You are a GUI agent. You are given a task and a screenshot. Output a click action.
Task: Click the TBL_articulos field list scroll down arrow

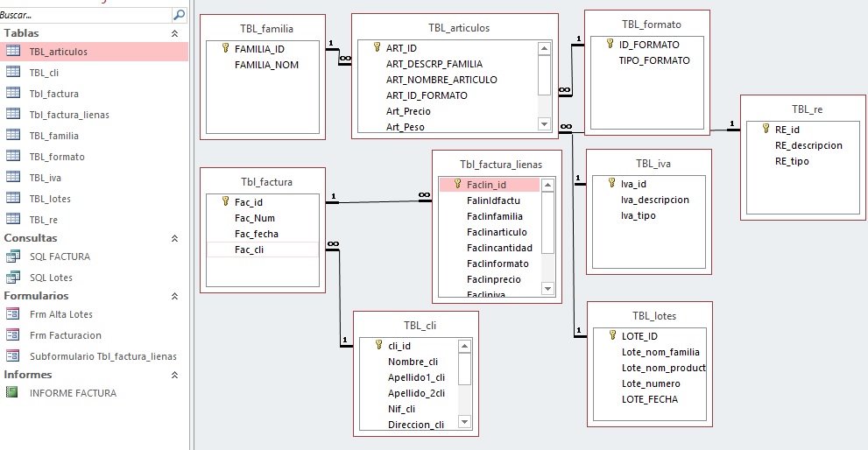click(544, 124)
